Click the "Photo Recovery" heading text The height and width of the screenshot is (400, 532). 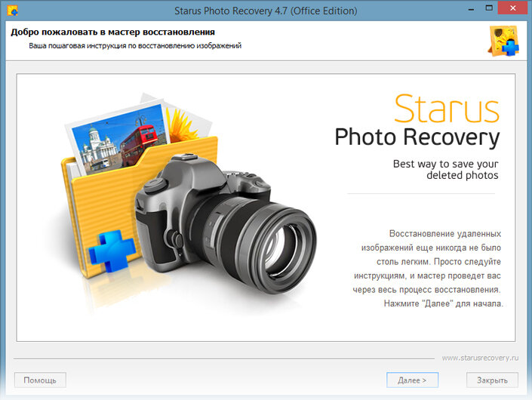tap(417, 137)
